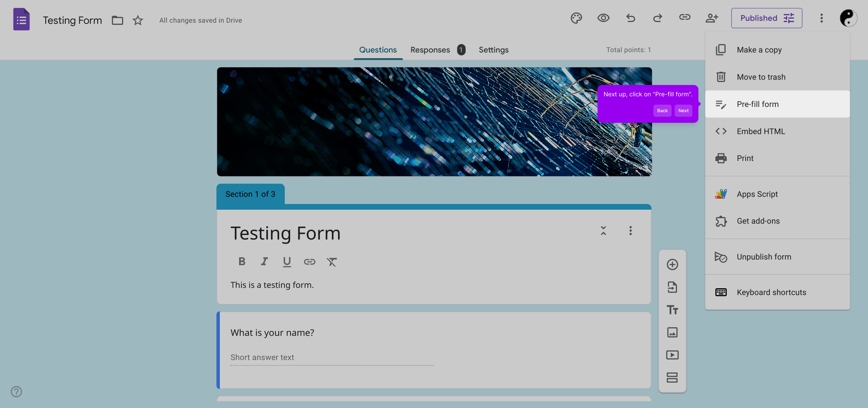Collapse the Testing Form section

point(603,231)
